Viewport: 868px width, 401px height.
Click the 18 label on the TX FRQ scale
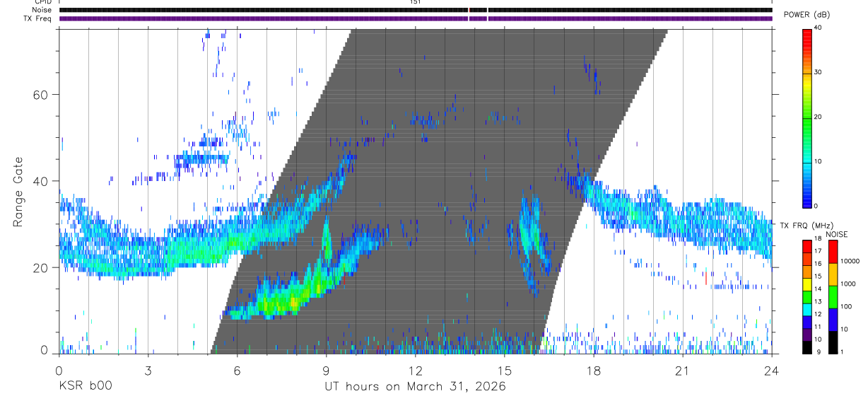tap(818, 238)
